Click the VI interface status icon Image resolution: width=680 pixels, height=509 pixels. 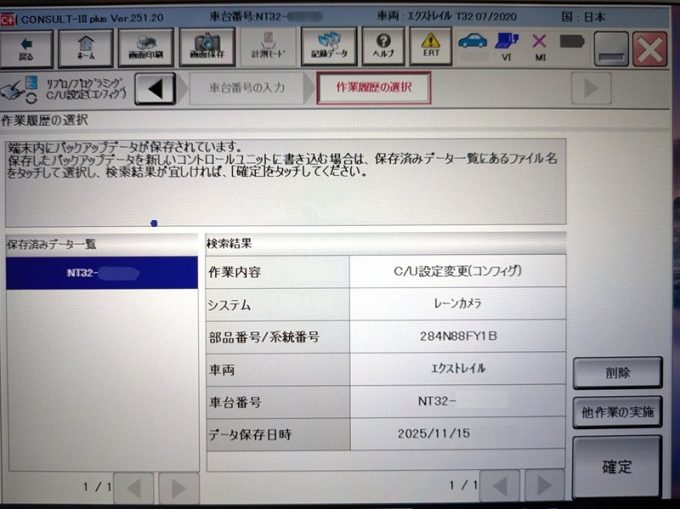click(x=507, y=47)
